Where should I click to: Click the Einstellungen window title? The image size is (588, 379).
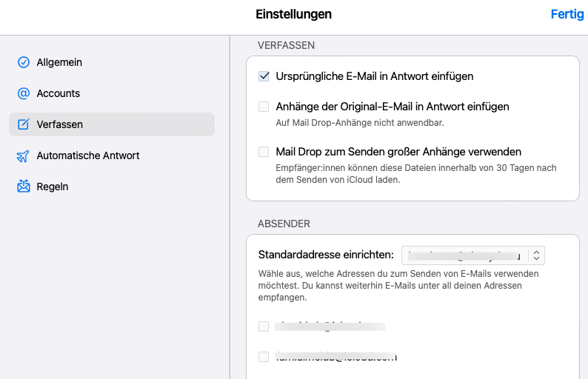point(293,14)
